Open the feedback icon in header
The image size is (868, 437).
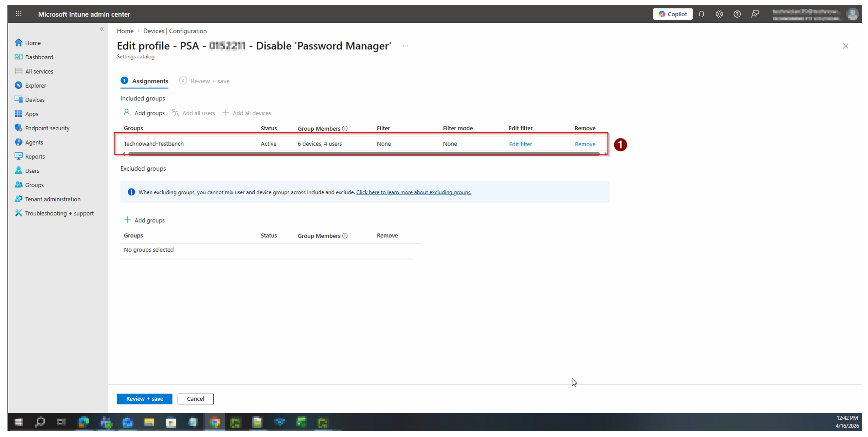pyautogui.click(x=755, y=14)
